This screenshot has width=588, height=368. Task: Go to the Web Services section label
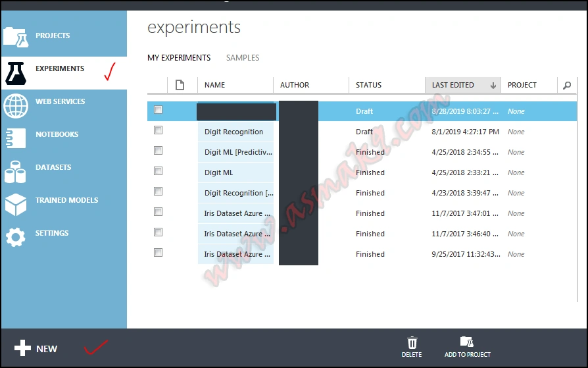pos(61,101)
